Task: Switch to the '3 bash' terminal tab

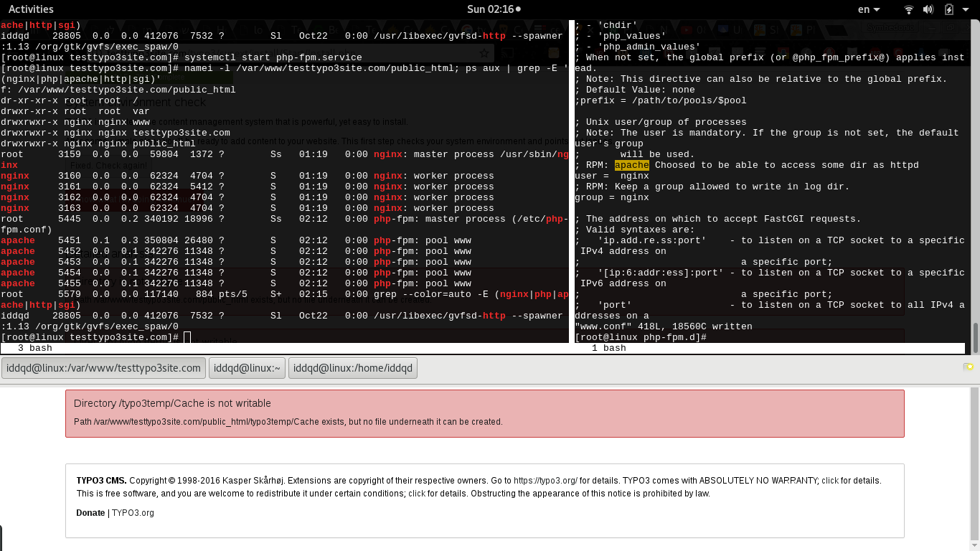Action: tap(34, 348)
